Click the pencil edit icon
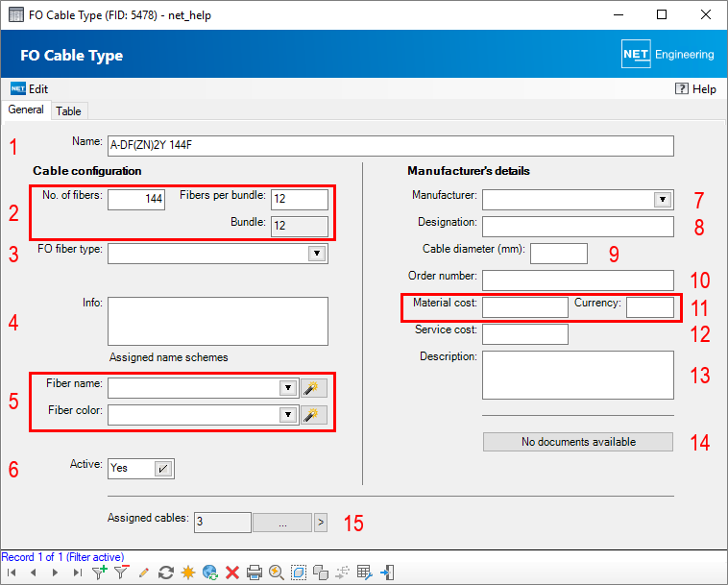728x585 pixels. tap(144, 573)
